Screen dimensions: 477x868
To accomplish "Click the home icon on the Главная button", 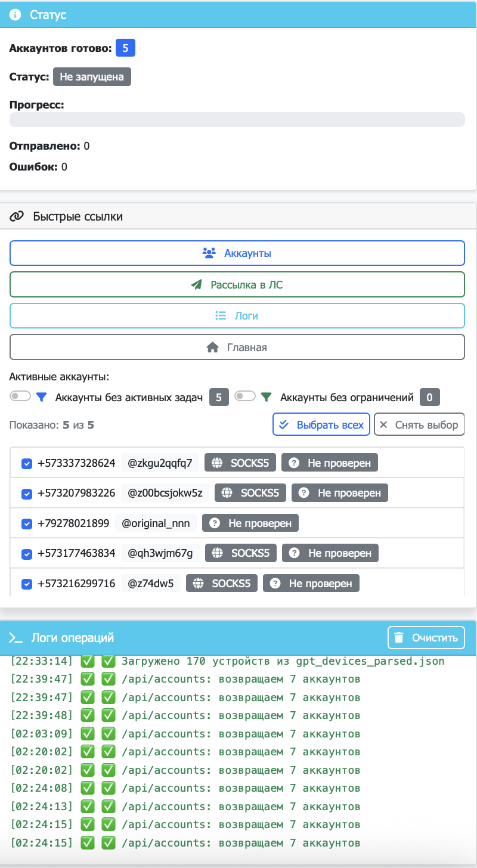I will tap(213, 346).
